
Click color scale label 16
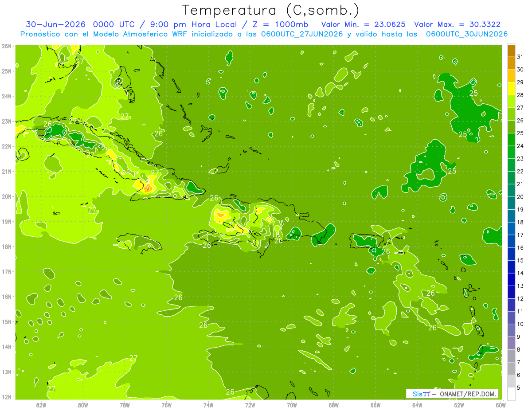(x=520, y=248)
